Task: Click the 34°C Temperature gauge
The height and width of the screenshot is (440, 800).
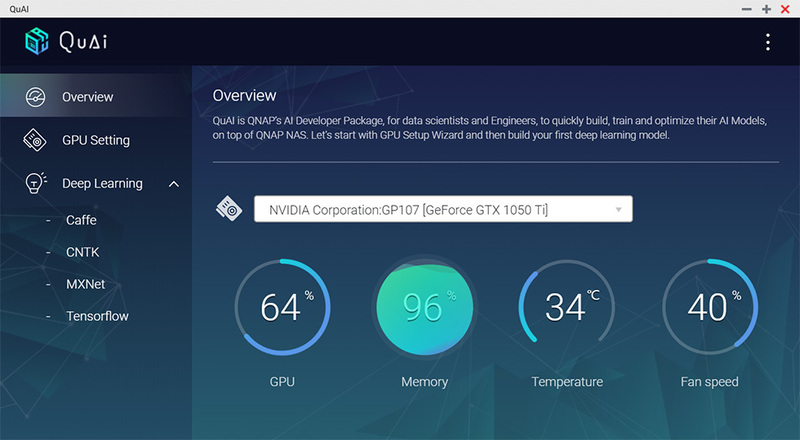Action: click(x=567, y=307)
